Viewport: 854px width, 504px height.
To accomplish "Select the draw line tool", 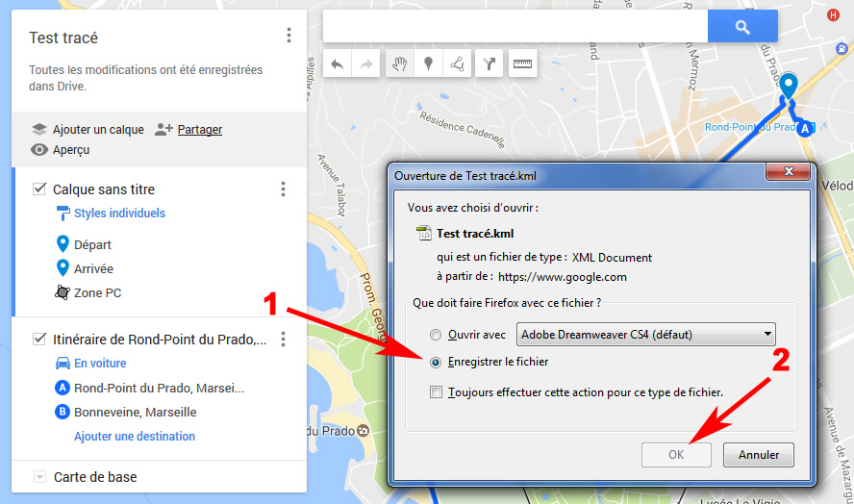I will tap(457, 64).
